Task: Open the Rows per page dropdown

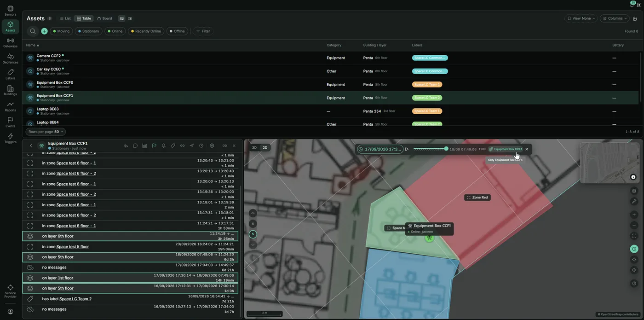Action: (x=46, y=132)
